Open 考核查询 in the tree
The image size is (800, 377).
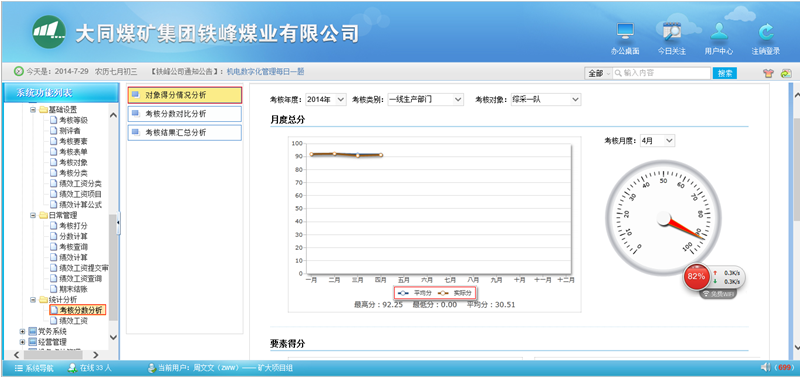(x=73, y=247)
